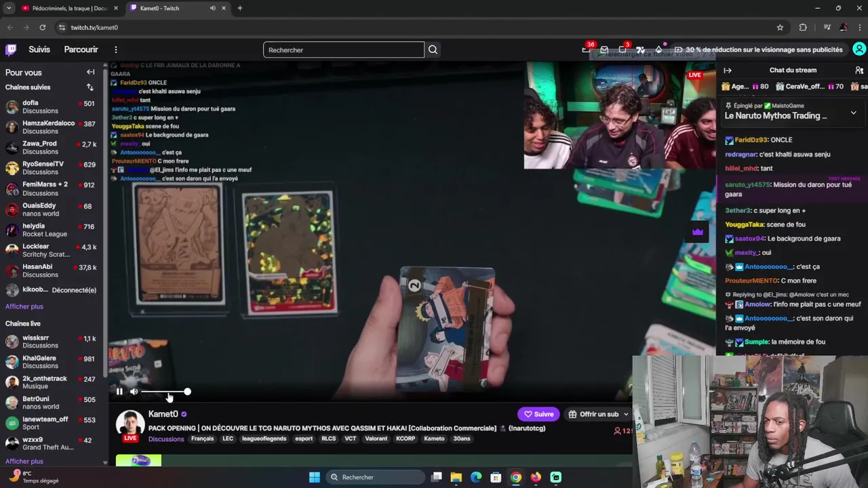Open the chat community users icon
Viewport: 868px width, 488px height.
click(859, 70)
